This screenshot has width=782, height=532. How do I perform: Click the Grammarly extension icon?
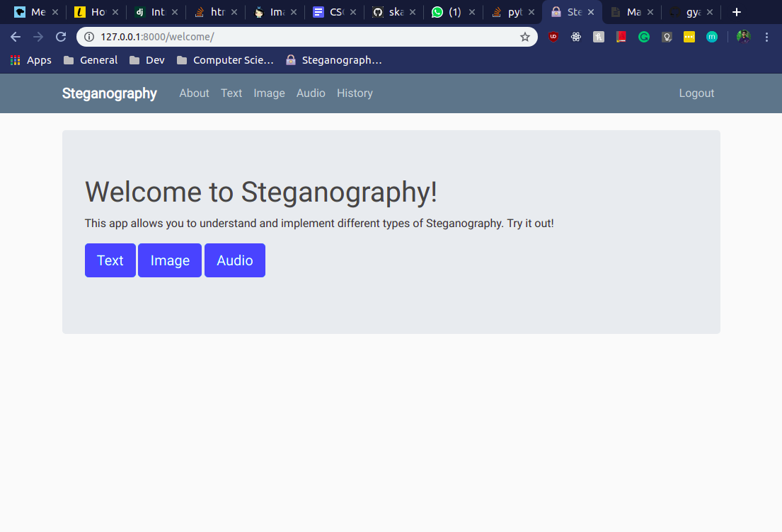click(644, 36)
